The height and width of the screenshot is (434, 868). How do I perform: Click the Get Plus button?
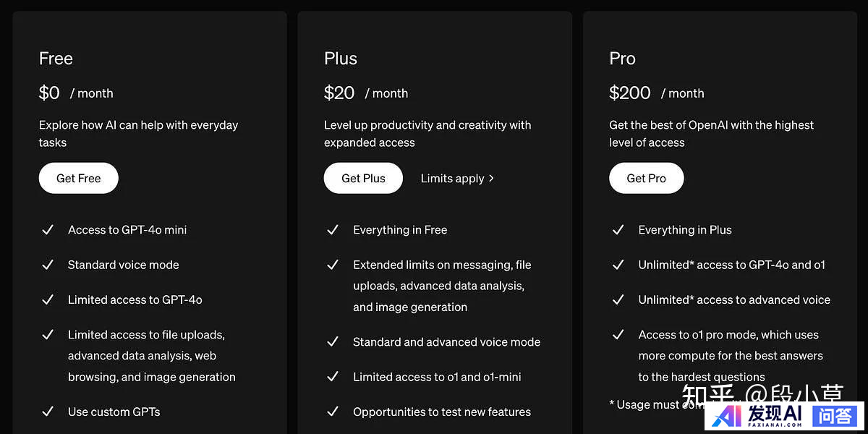point(363,178)
